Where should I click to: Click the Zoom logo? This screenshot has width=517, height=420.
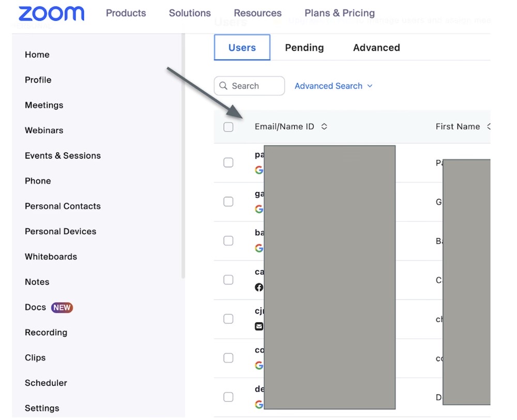tap(51, 13)
